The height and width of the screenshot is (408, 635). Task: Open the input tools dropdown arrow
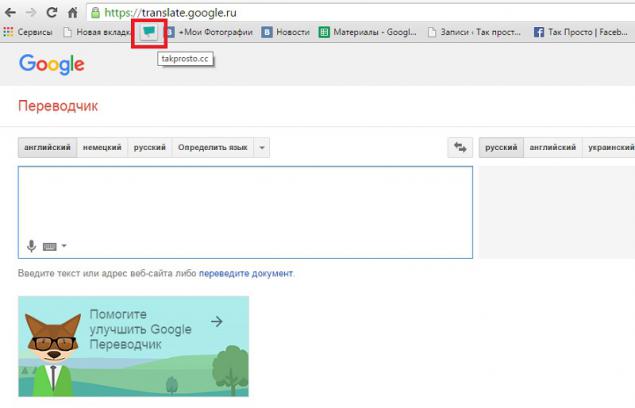64,246
